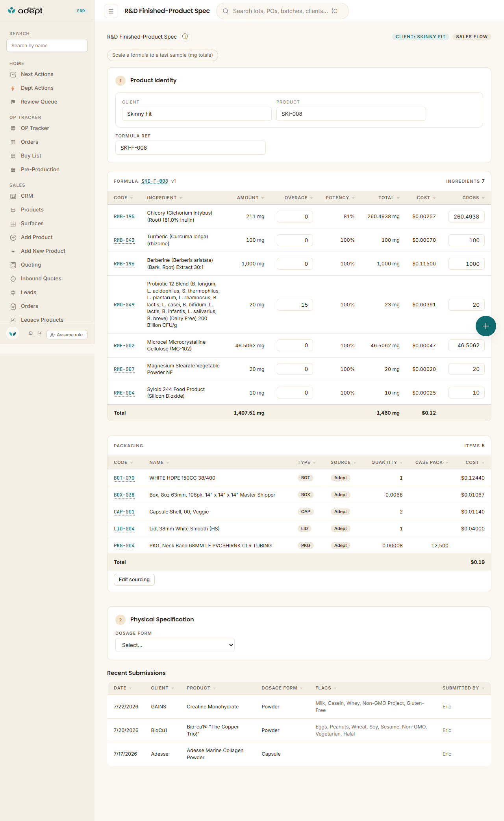Click the leaf avatar in the sidebar footer

point(13,334)
